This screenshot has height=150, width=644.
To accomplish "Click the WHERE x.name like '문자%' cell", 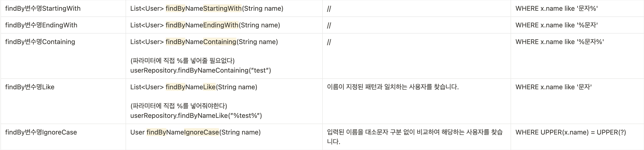I will tap(577, 9).
